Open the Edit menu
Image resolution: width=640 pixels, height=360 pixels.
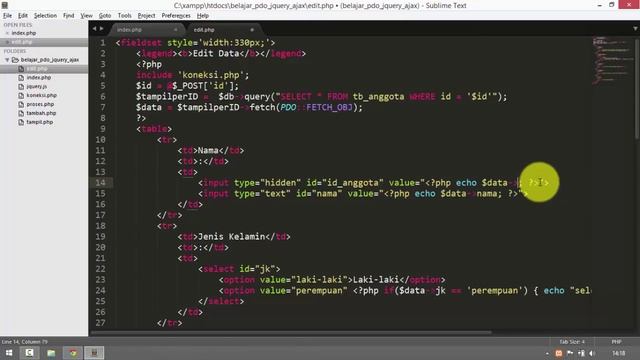pos(23,16)
